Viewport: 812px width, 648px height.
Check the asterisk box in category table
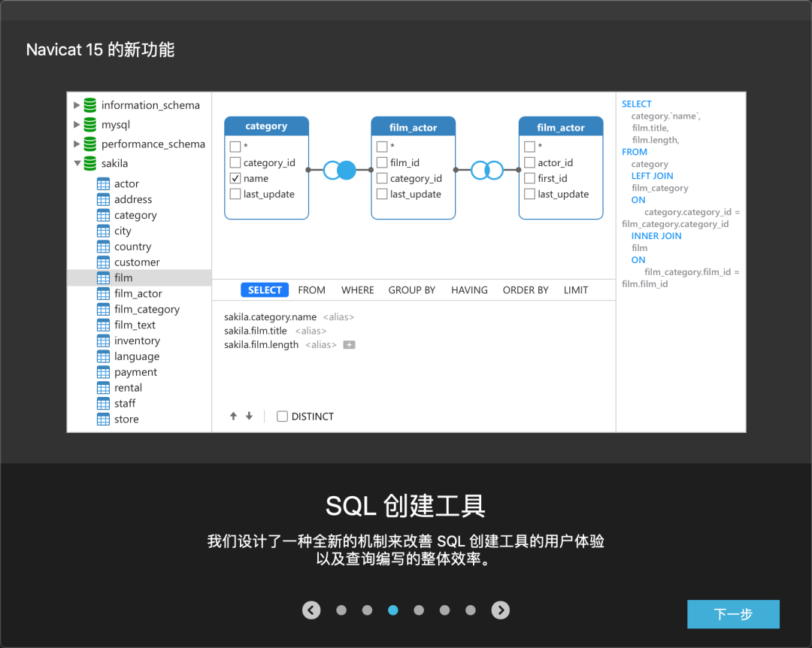(x=235, y=147)
